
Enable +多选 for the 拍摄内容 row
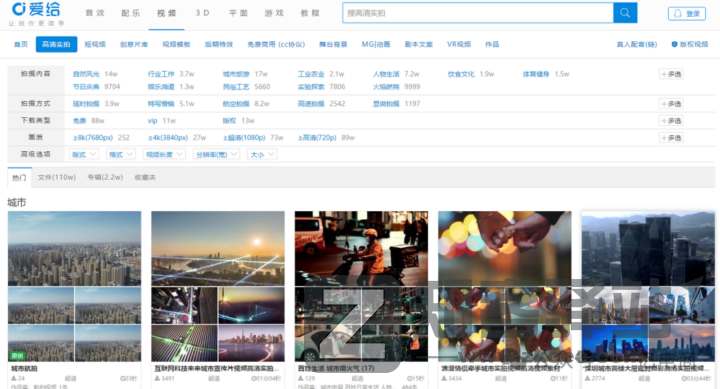671,74
